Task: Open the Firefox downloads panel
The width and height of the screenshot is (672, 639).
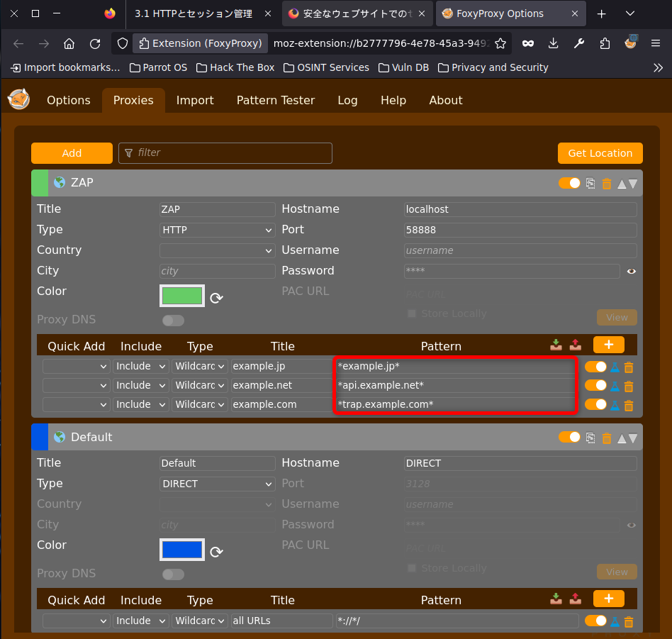Action: (x=554, y=43)
